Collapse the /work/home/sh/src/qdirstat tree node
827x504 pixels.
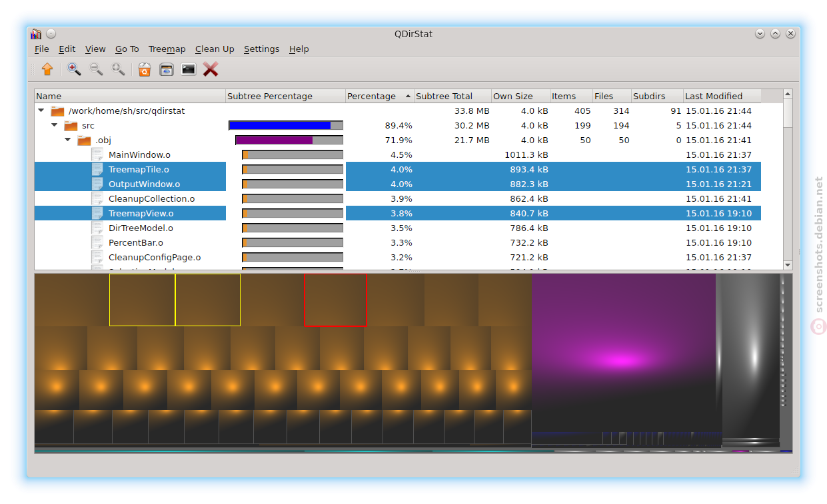click(x=41, y=111)
